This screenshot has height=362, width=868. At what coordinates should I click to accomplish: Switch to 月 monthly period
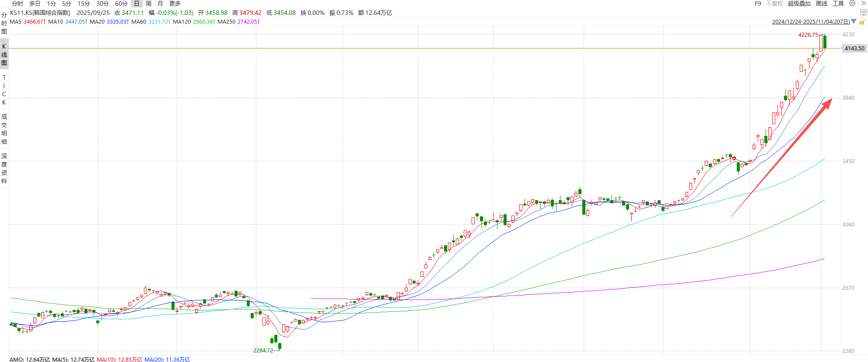pos(160,3)
